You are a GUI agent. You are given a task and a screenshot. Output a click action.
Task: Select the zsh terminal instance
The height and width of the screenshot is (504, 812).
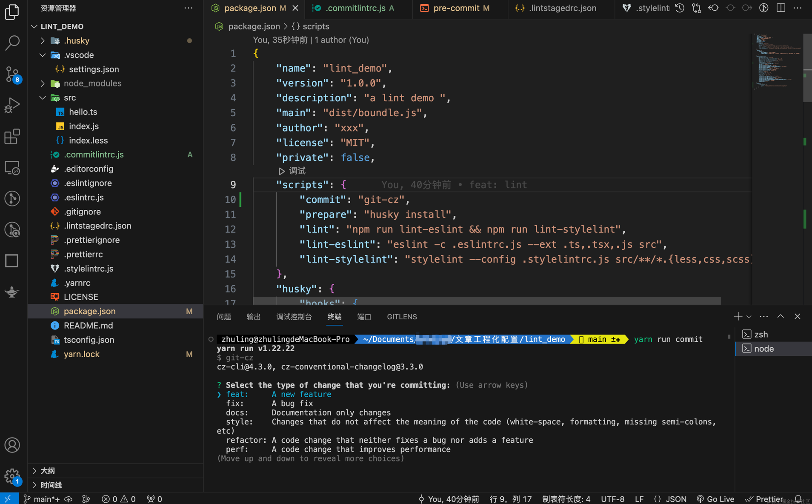(773, 334)
